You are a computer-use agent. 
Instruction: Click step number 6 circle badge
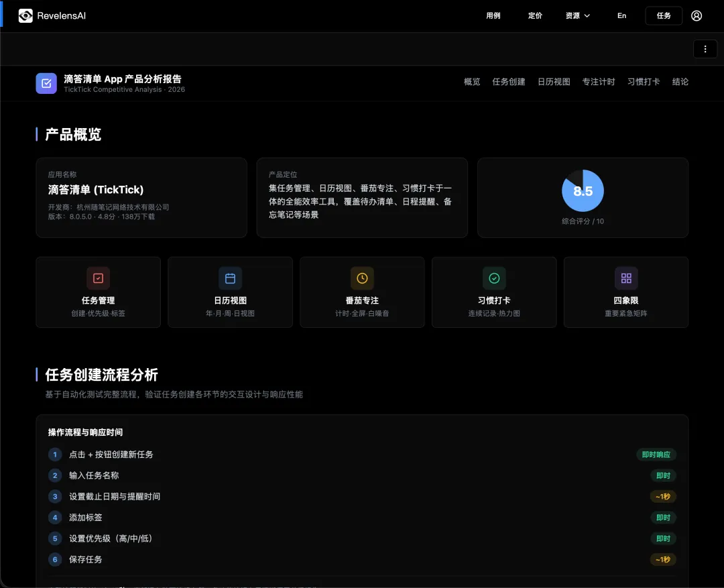[x=55, y=559]
